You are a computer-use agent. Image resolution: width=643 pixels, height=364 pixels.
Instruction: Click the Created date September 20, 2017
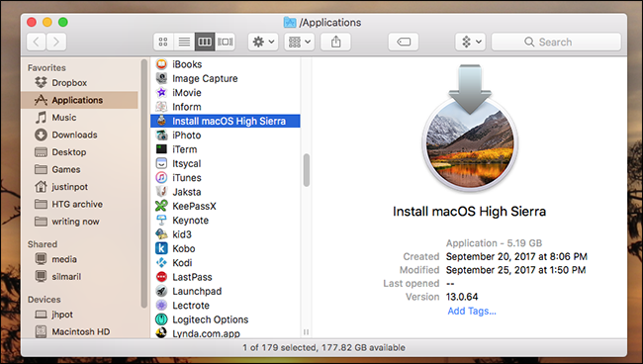point(516,256)
